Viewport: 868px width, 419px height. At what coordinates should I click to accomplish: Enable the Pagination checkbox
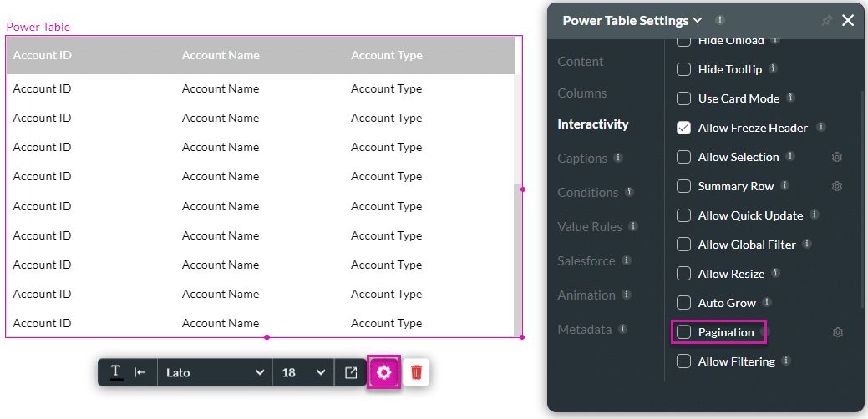point(683,332)
